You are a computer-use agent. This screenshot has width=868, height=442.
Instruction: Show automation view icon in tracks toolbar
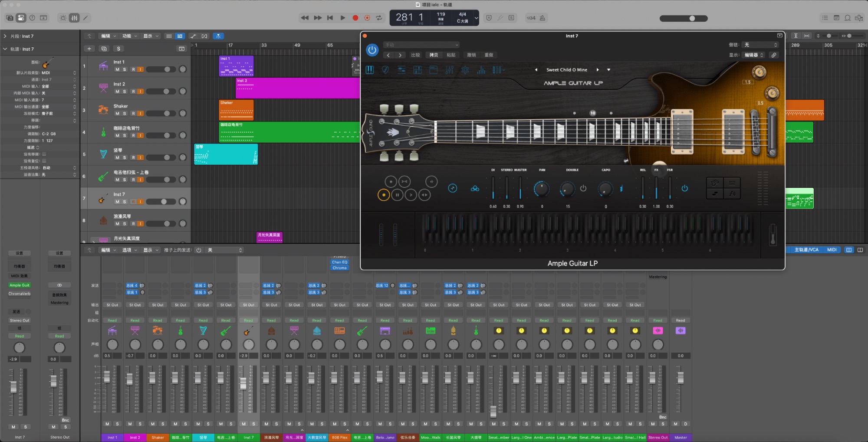[x=193, y=36]
